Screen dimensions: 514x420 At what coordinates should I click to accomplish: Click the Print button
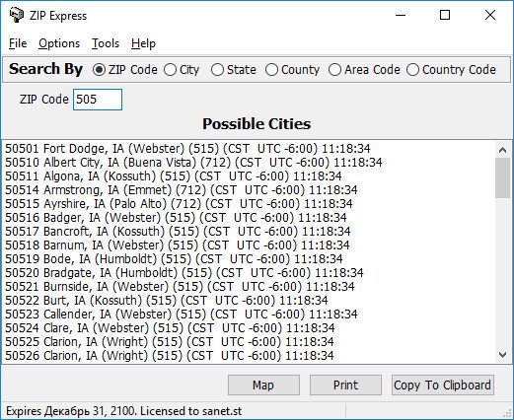(x=345, y=385)
